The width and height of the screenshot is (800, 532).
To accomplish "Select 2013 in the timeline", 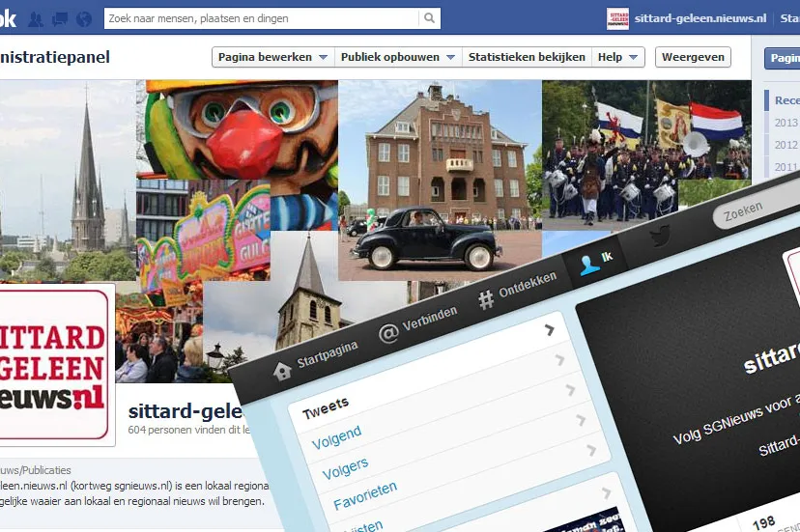I will 786,123.
